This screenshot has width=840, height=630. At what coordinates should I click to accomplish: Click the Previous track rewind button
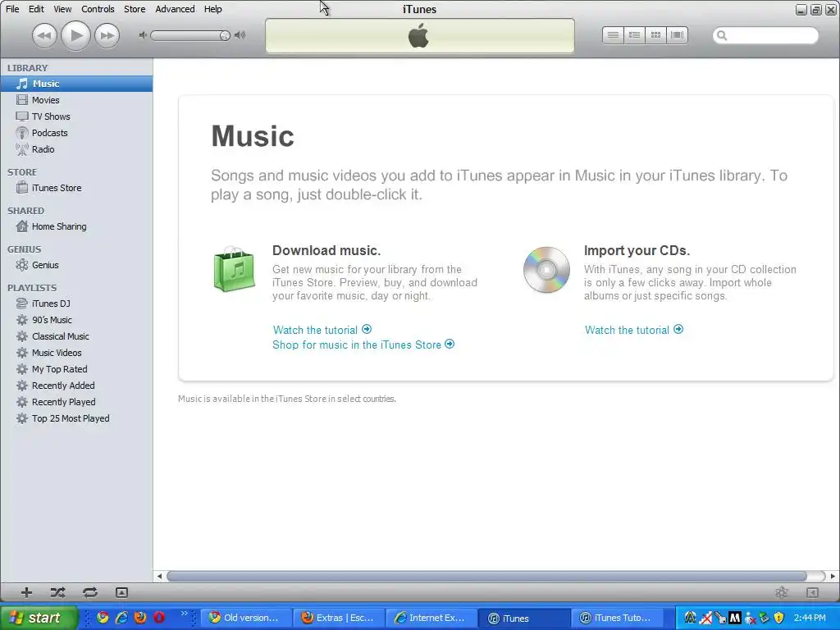point(44,36)
